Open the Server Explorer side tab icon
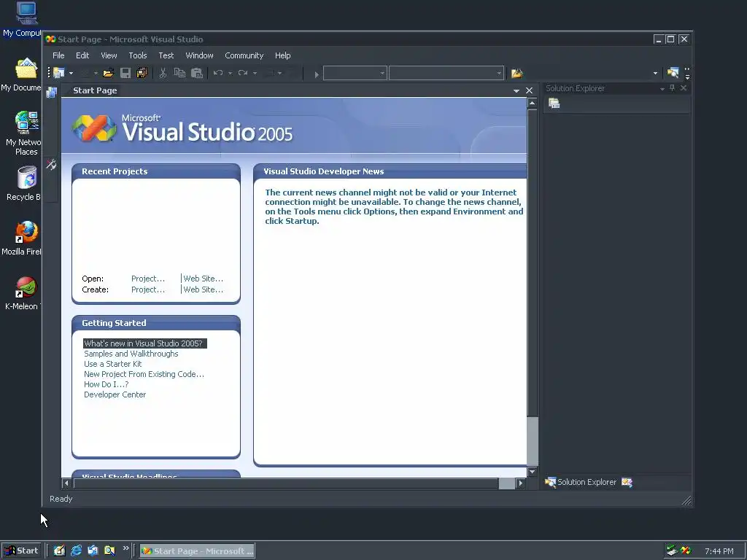Image resolution: width=747 pixels, height=560 pixels. [52, 93]
